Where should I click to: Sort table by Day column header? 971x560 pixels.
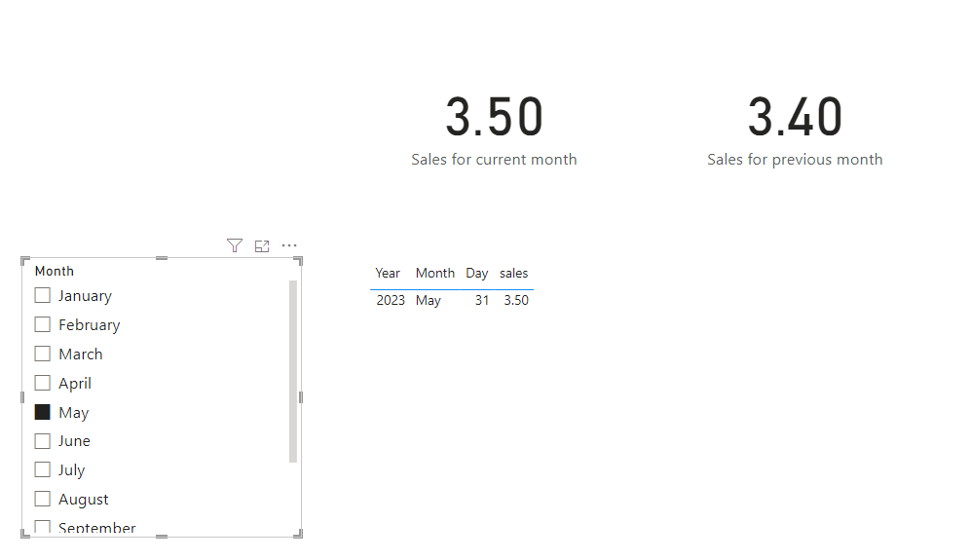point(477,274)
